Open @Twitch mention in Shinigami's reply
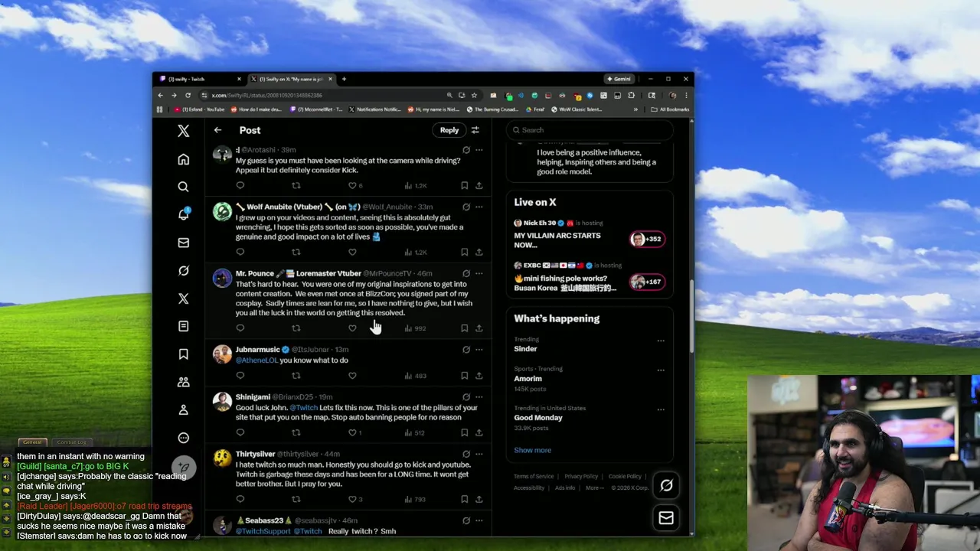The width and height of the screenshot is (980, 551). click(x=303, y=408)
